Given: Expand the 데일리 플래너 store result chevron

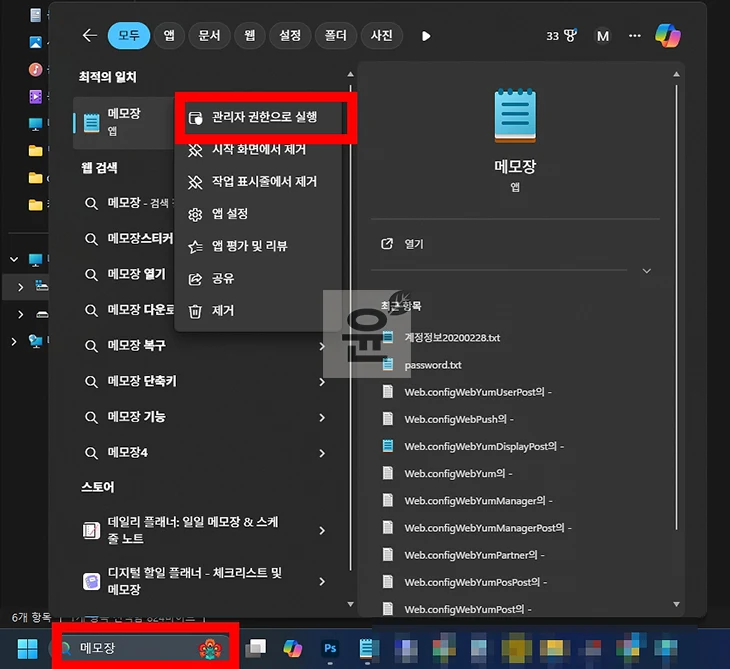Looking at the screenshot, I should coord(322,531).
